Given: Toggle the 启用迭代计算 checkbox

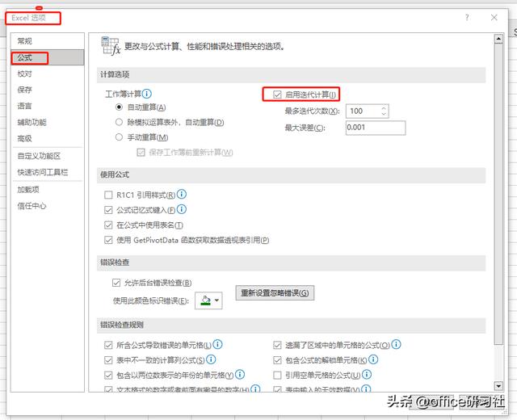Looking at the screenshot, I should [x=277, y=95].
